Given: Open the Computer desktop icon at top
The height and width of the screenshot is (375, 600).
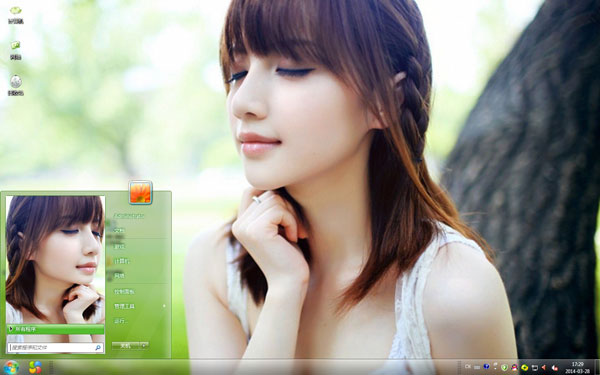Looking at the screenshot, I should tap(16, 15).
